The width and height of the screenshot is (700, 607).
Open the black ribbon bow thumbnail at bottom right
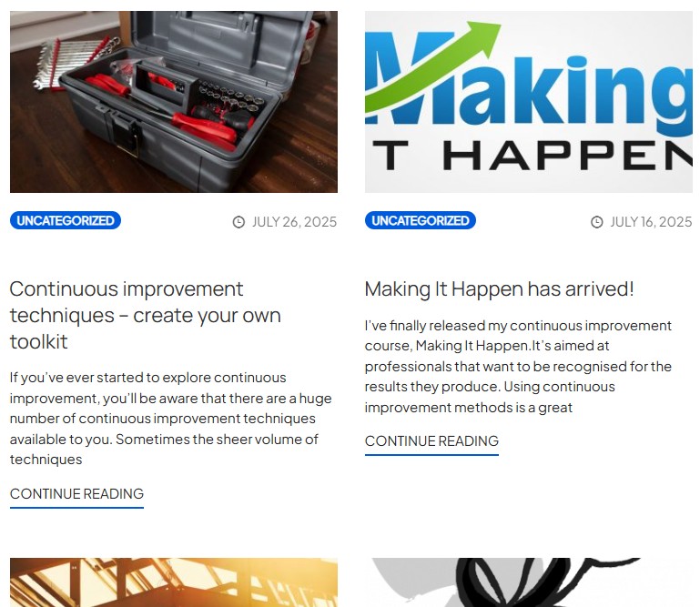pos(529,582)
